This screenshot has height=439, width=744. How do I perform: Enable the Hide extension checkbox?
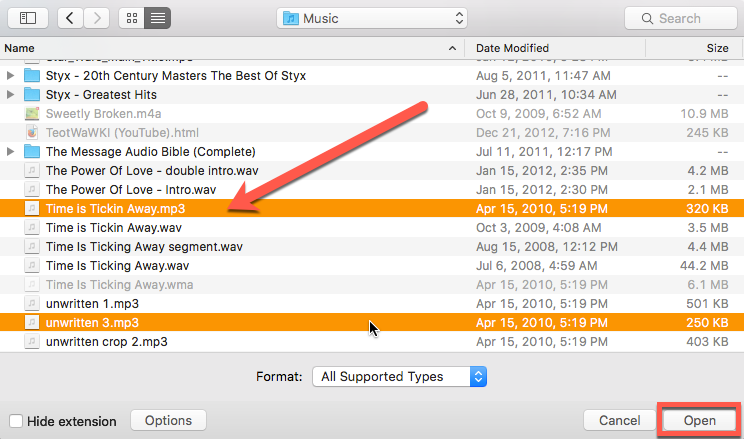pyautogui.click(x=16, y=421)
